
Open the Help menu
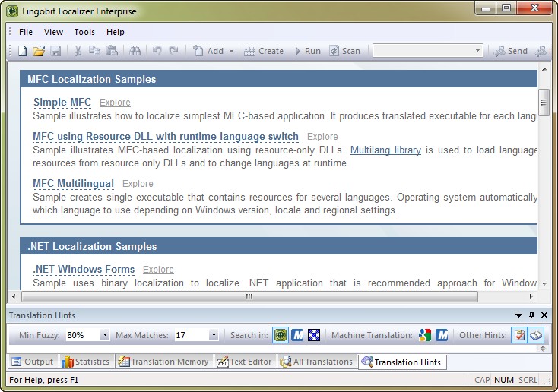[116, 32]
